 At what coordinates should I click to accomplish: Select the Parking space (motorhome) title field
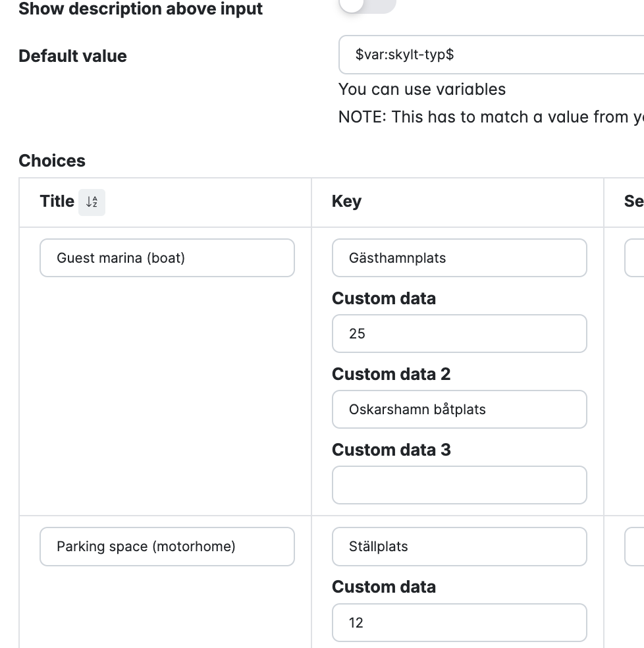point(167,547)
